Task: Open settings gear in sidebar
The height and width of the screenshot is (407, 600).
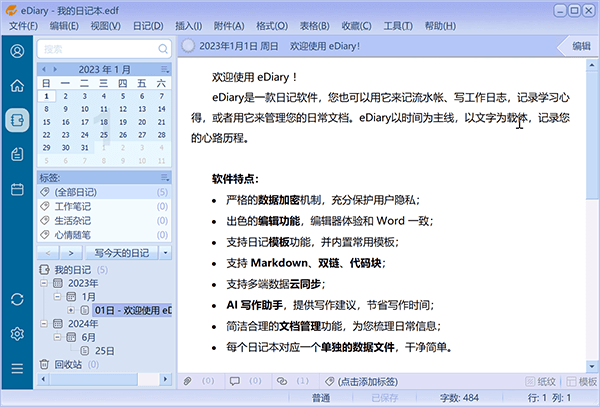Action: point(17,334)
